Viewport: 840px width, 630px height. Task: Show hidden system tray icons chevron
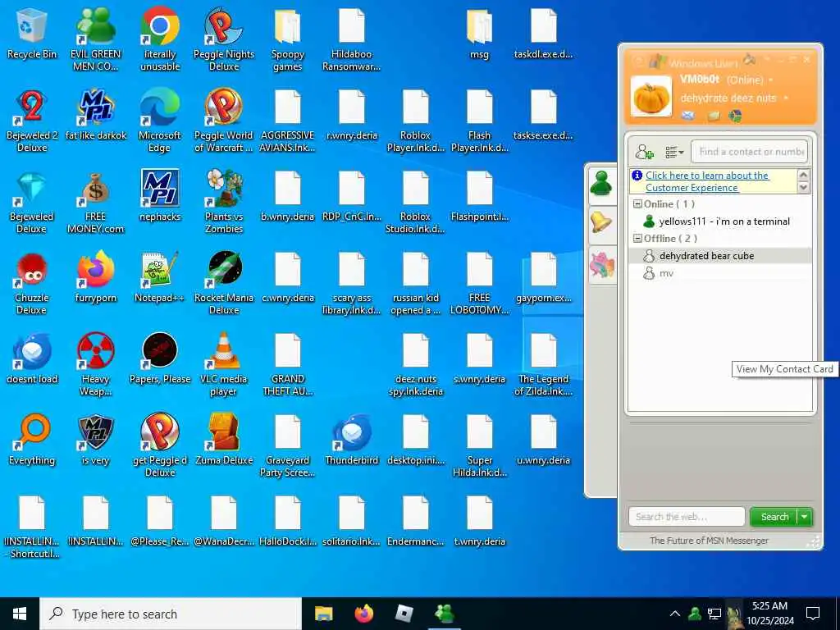click(675, 614)
